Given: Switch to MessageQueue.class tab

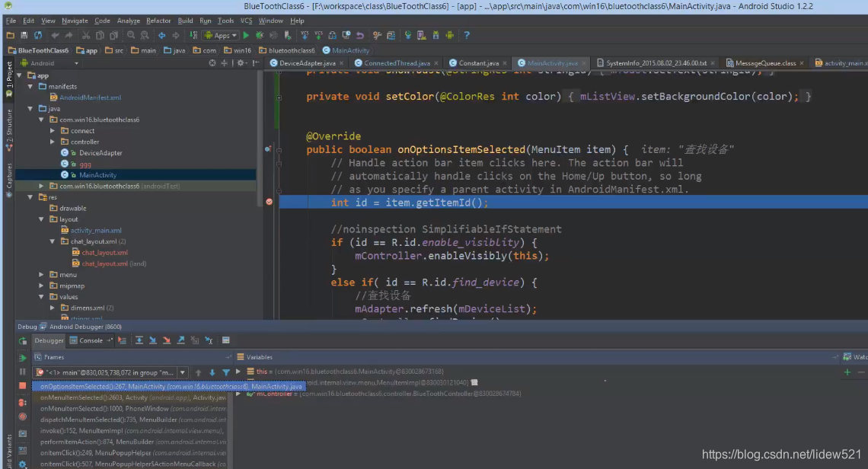Looking at the screenshot, I should tap(765, 63).
